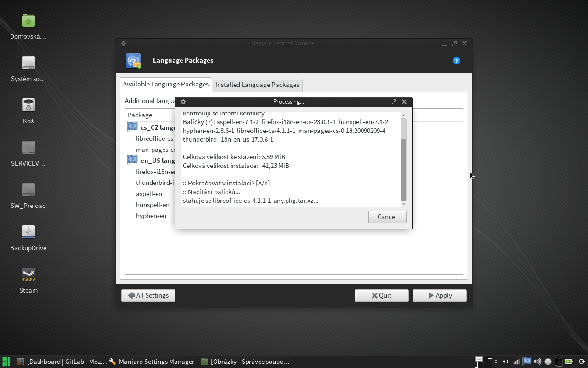Image resolution: width=588 pixels, height=368 pixels.
Task: Click the Quit button
Action: pyautogui.click(x=381, y=295)
